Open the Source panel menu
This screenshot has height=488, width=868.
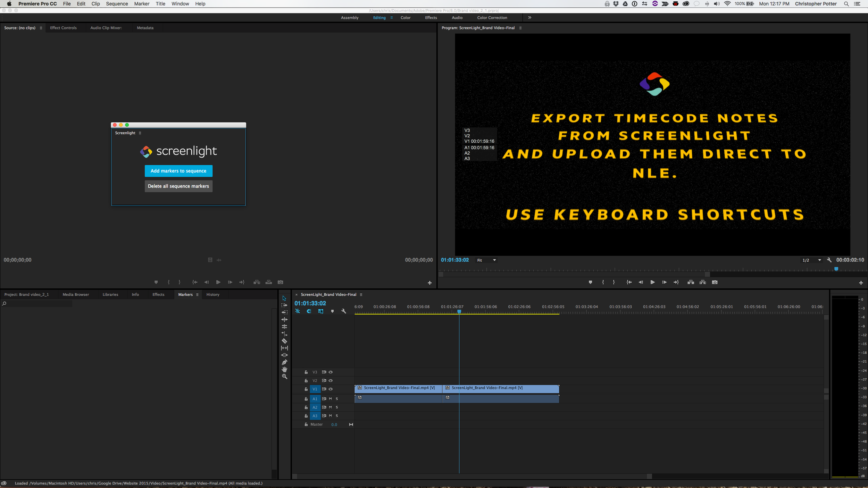coord(41,28)
